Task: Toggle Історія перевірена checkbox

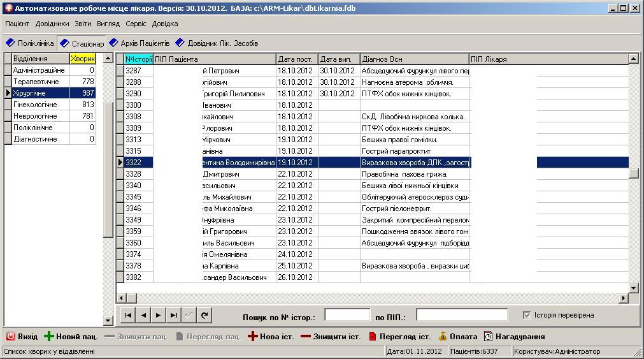Action: pyautogui.click(x=527, y=315)
